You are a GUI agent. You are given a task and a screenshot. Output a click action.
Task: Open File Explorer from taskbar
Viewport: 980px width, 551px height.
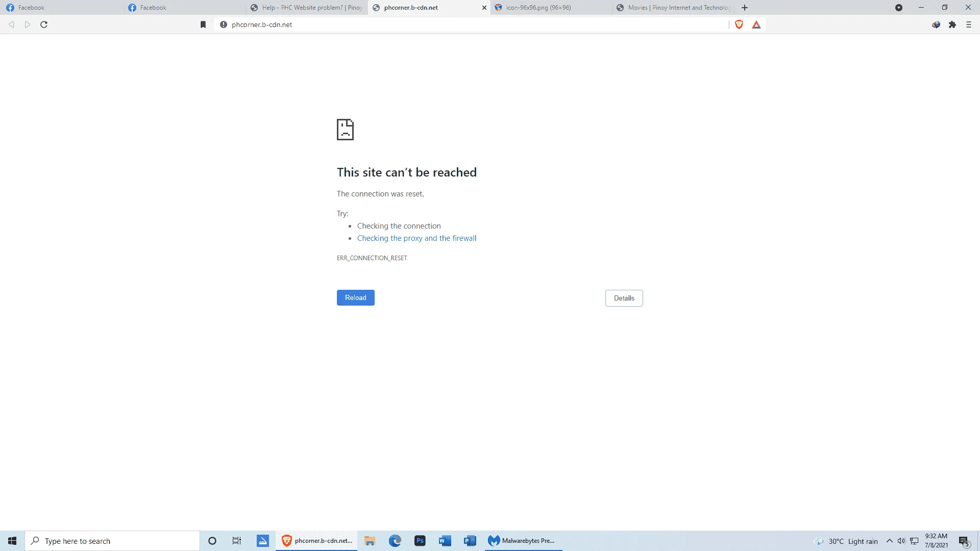(x=370, y=541)
